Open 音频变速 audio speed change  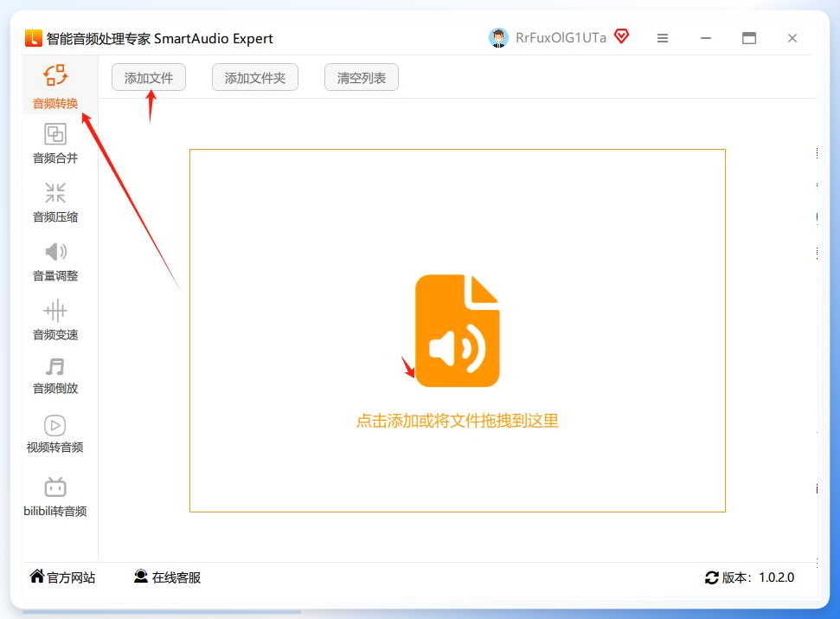coord(55,320)
